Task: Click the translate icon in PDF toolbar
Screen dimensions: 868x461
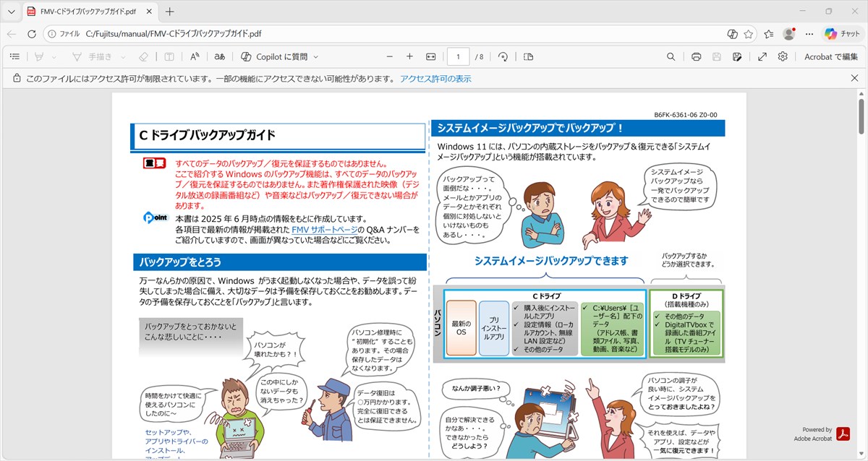Action: point(219,56)
